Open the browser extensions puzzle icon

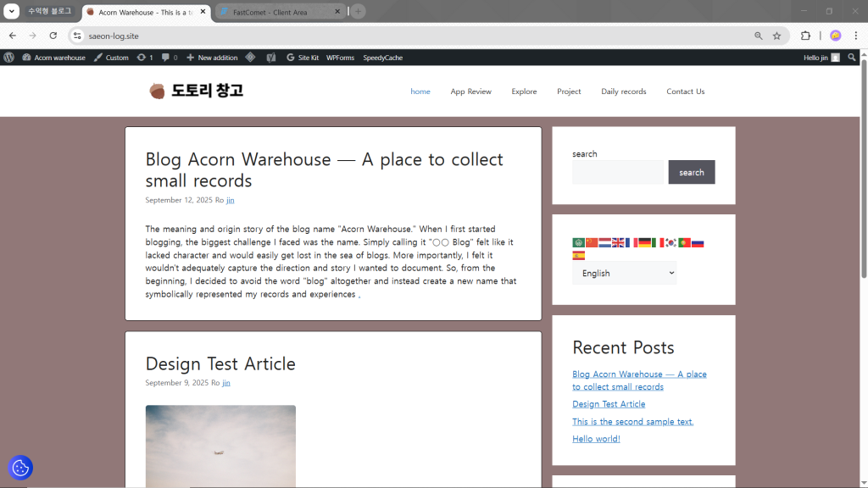click(805, 36)
